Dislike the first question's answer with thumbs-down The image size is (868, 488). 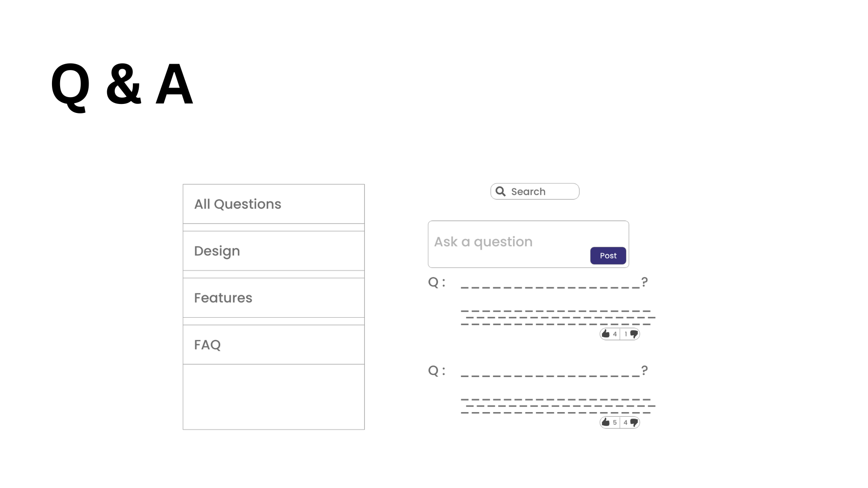(634, 334)
